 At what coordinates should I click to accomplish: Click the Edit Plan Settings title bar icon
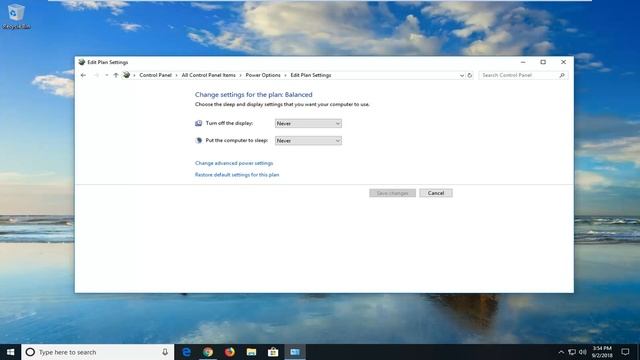click(x=82, y=62)
